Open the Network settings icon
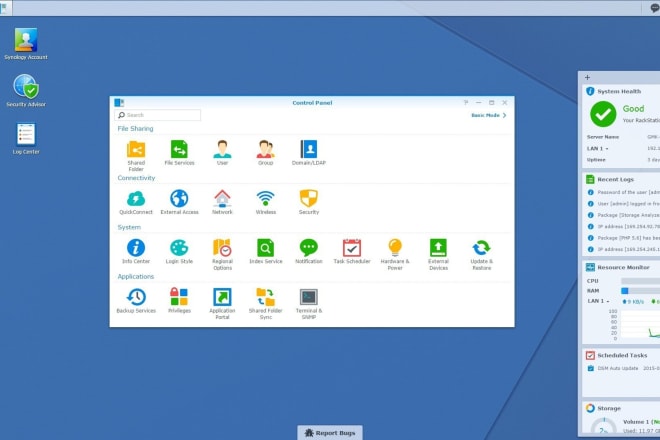The width and height of the screenshot is (660, 440). point(222,202)
